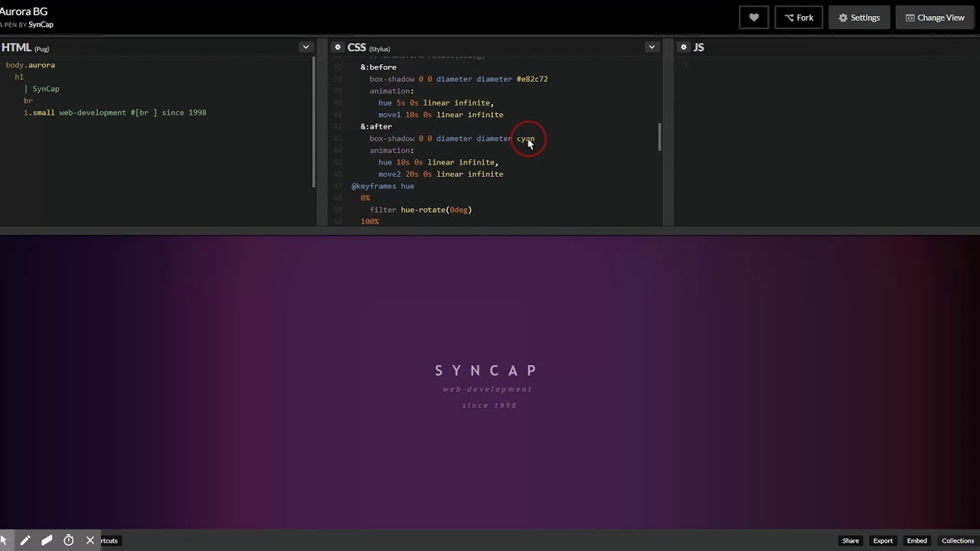The height and width of the screenshot is (551, 980).
Task: Click the JS panel title label
Action: tap(698, 47)
